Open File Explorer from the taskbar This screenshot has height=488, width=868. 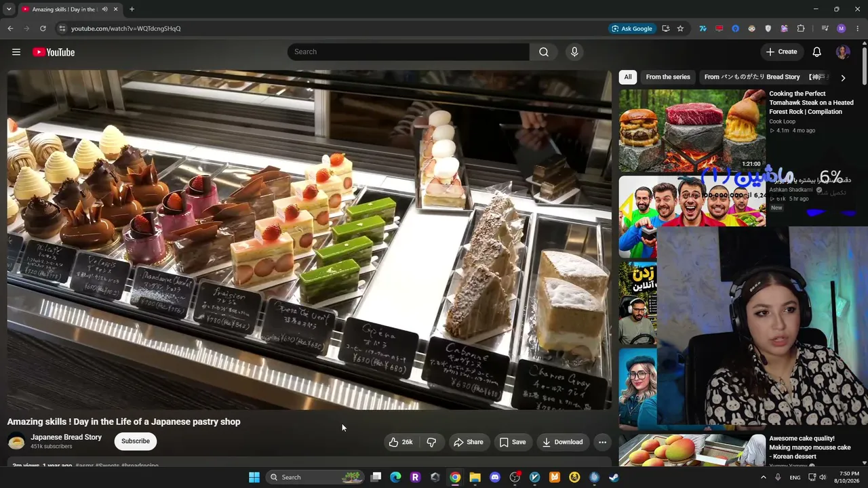click(475, 477)
